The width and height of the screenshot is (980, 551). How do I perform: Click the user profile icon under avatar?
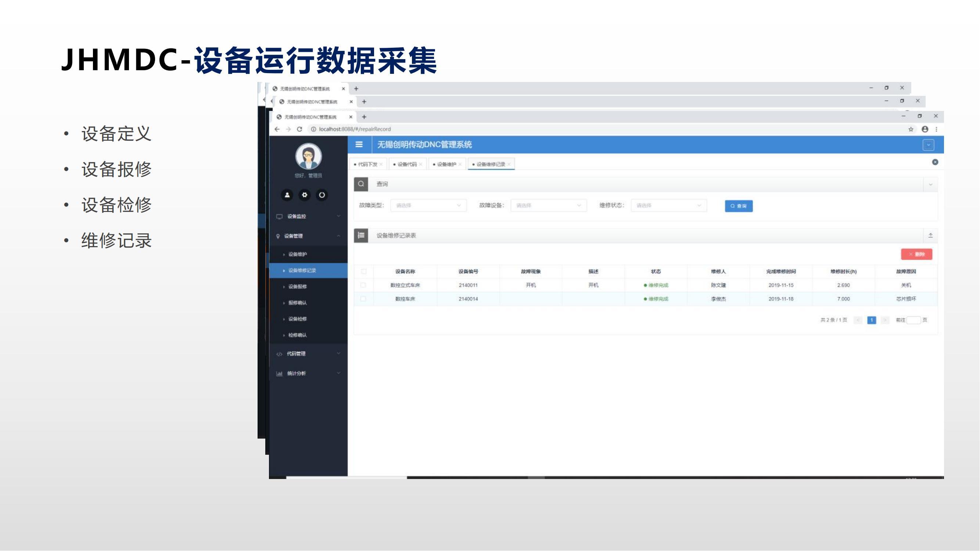[x=287, y=195]
